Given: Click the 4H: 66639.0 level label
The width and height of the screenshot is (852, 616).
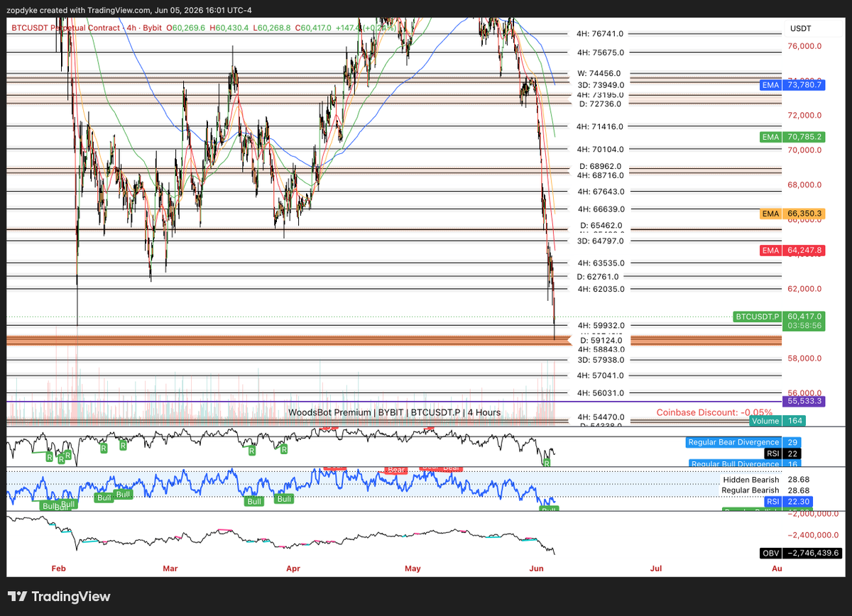Looking at the screenshot, I should (x=601, y=209).
